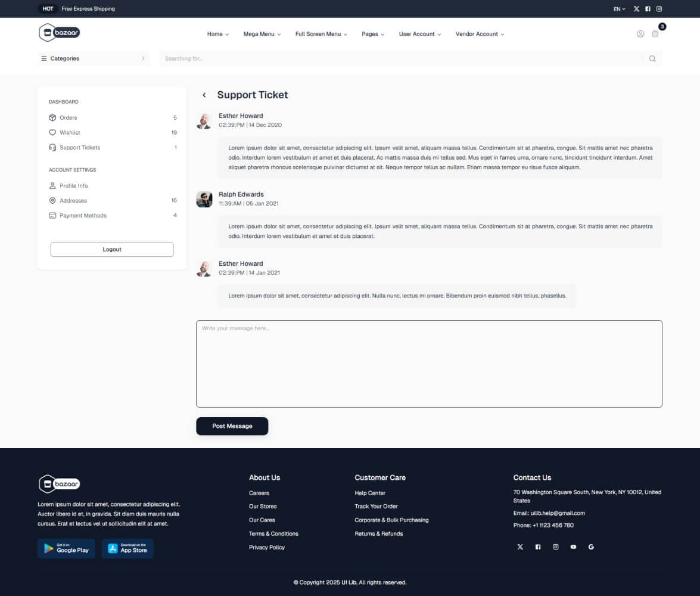This screenshot has width=700, height=596.
Task: Select Profile Info in account settings
Action: (73, 185)
